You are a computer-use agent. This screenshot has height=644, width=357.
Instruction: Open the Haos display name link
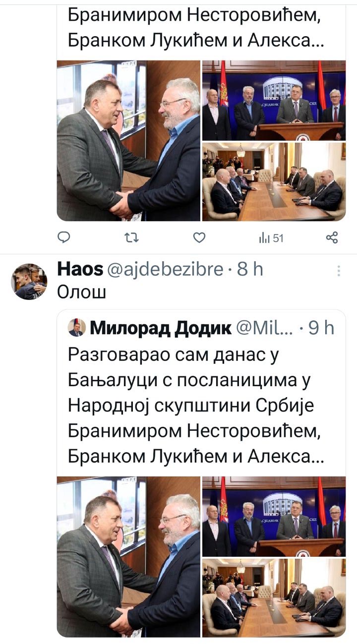[80, 270]
